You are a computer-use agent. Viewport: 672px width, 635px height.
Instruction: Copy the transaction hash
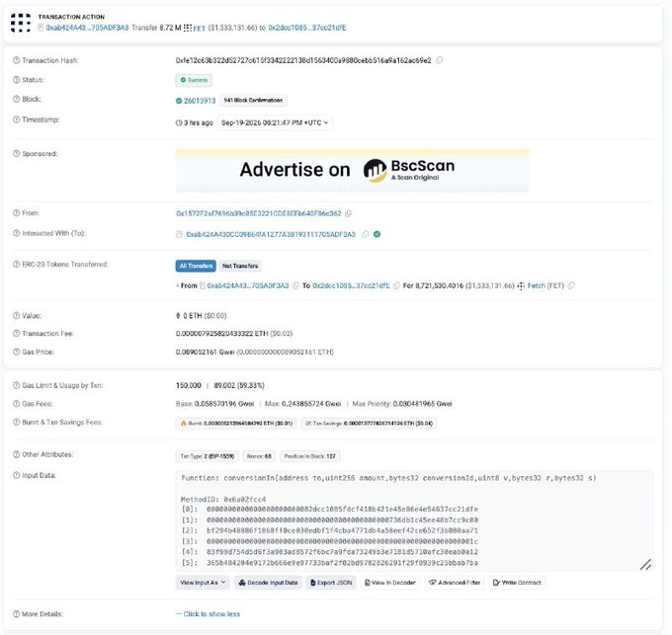tap(440, 60)
